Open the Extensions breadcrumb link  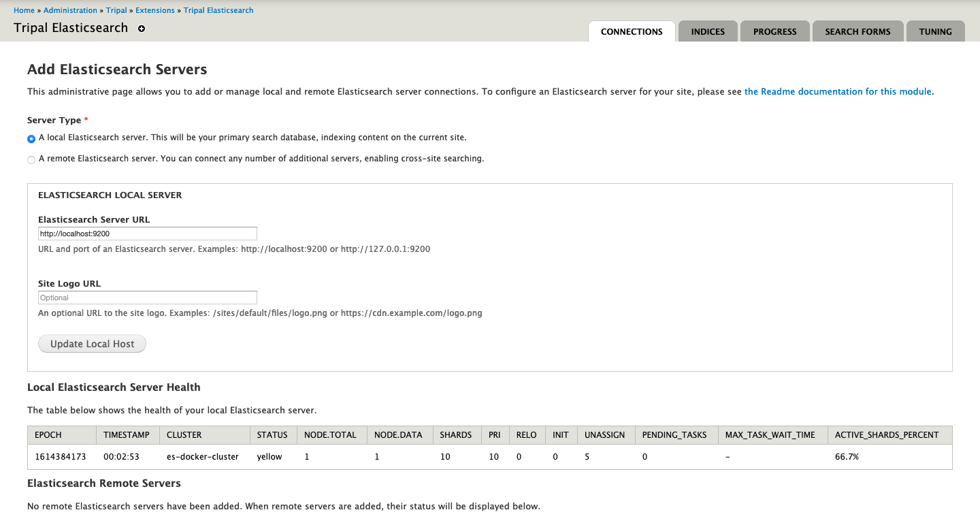155,10
